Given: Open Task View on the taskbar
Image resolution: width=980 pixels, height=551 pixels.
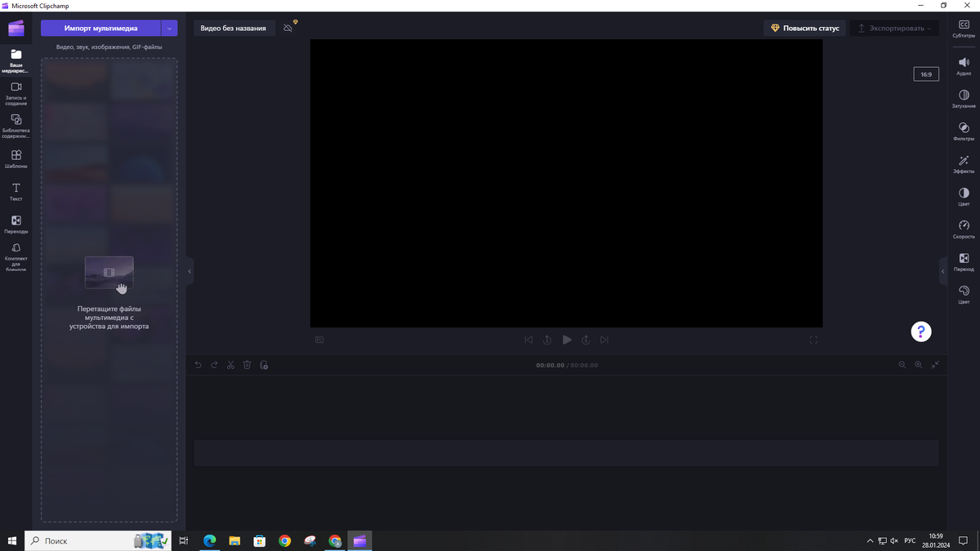Looking at the screenshot, I should (184, 540).
